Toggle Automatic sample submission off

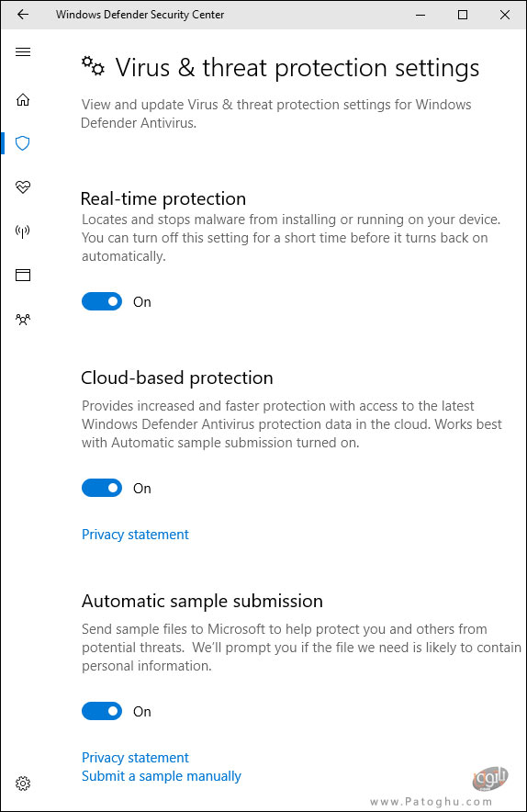pos(102,711)
